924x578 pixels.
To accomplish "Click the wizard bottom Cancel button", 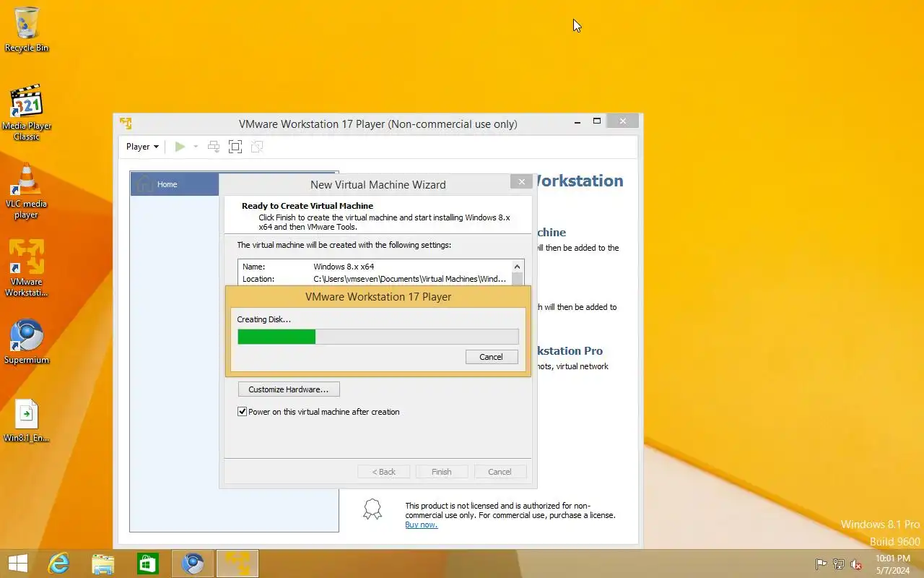I will click(500, 472).
